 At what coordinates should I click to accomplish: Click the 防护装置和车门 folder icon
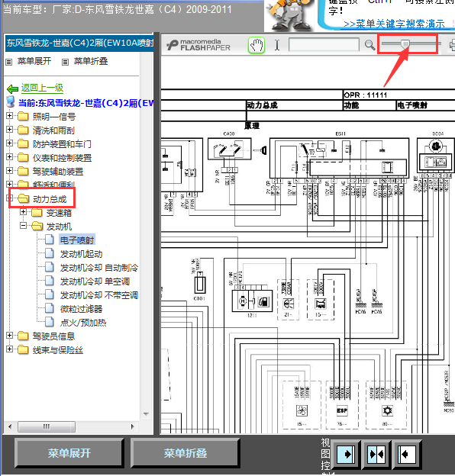pos(23,144)
